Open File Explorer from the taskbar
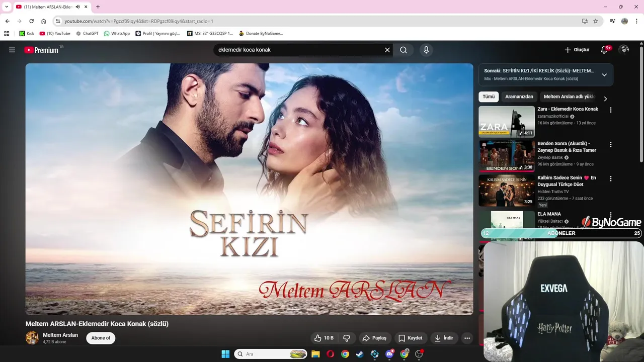 tap(315, 354)
